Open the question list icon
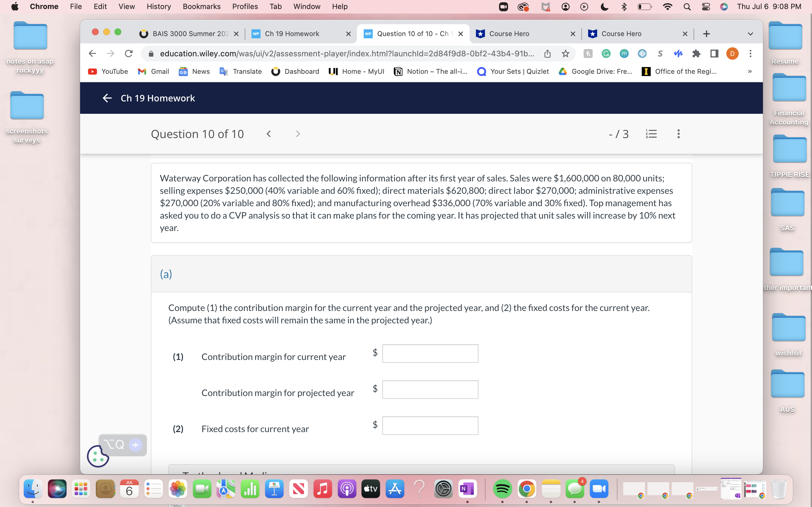 point(651,134)
